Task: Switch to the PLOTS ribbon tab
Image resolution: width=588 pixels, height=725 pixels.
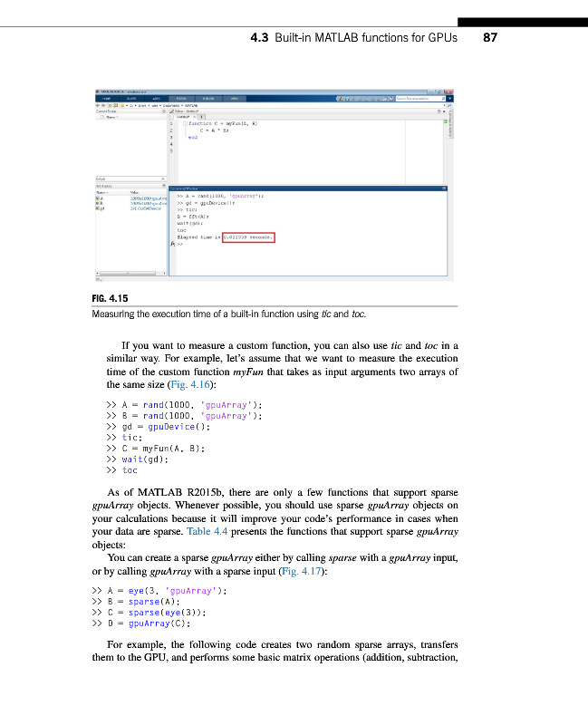Action: pyautogui.click(x=131, y=98)
